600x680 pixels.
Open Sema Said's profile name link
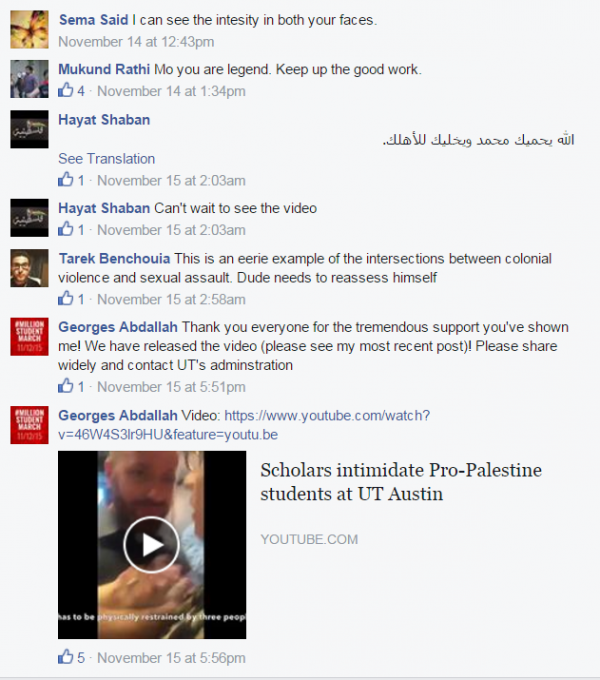[94, 20]
